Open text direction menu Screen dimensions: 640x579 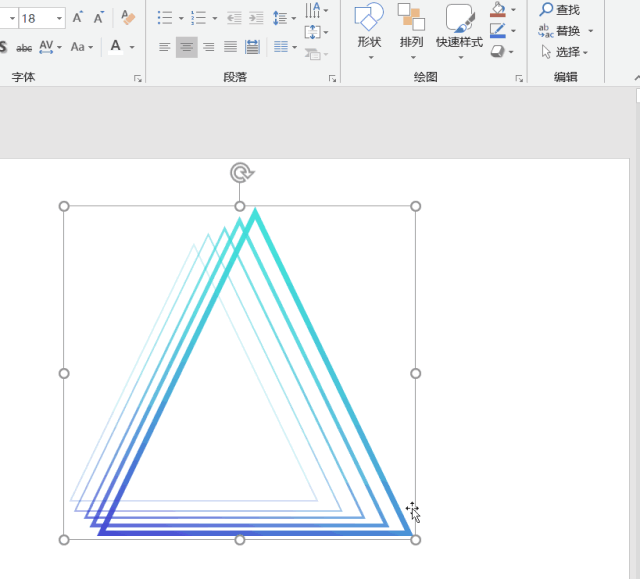316,10
